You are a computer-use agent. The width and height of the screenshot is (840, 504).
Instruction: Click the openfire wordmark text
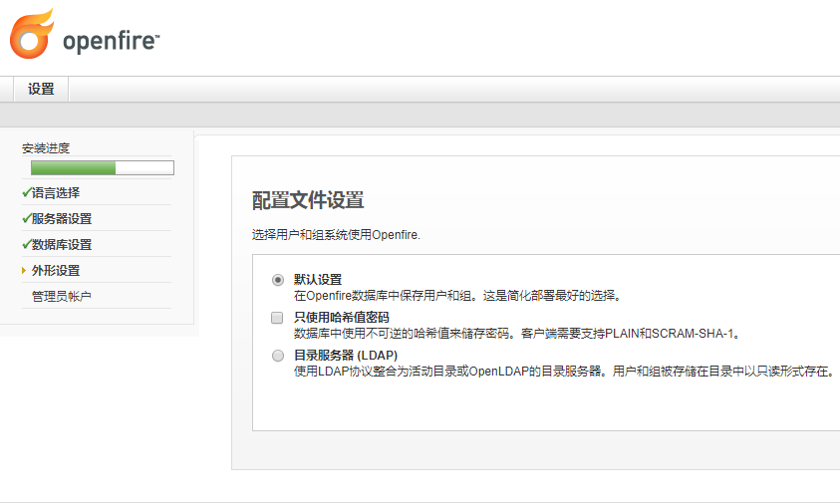tap(111, 41)
